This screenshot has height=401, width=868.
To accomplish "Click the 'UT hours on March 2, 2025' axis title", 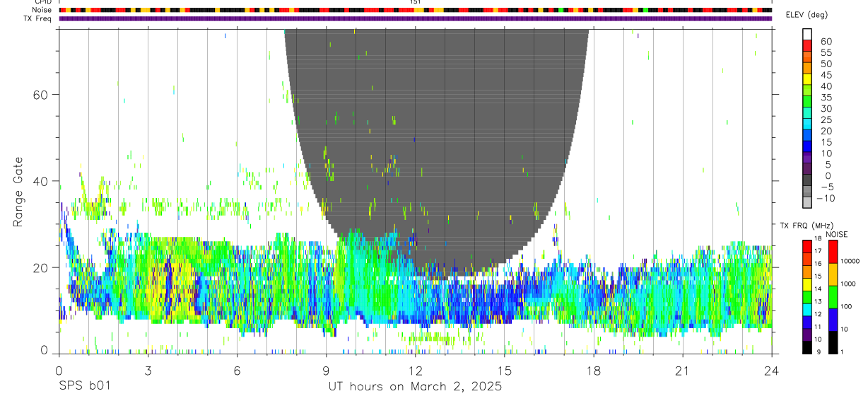I will pyautogui.click(x=415, y=387).
